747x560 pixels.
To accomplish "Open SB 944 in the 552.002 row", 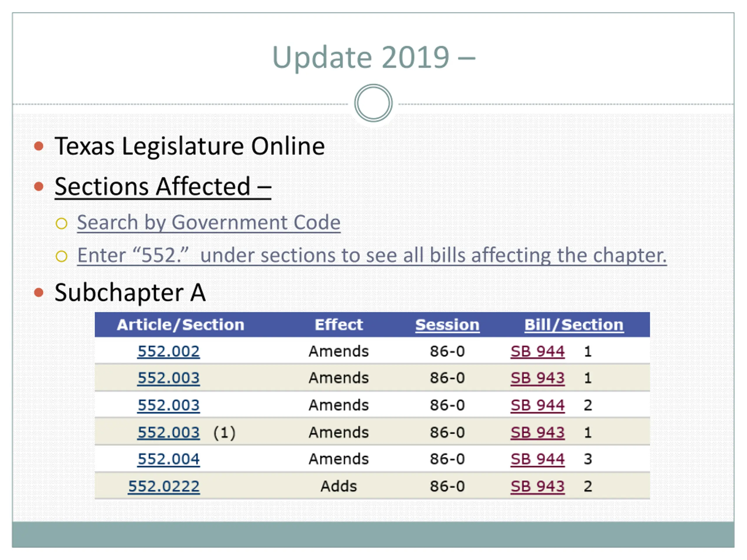I will [537, 351].
